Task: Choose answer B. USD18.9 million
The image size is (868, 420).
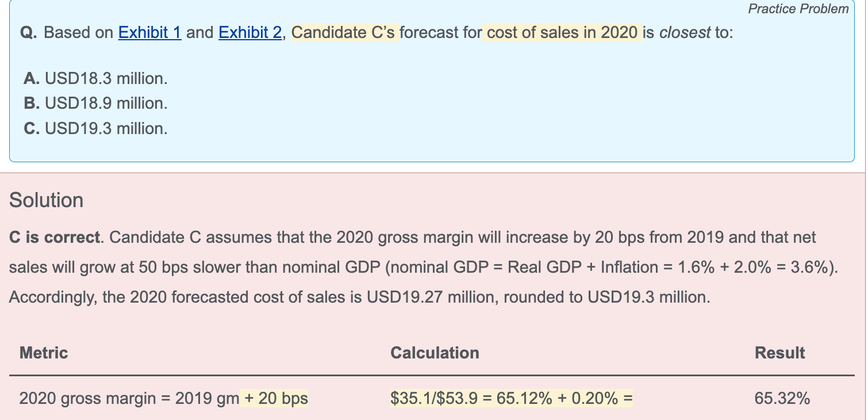Action: coord(96,104)
